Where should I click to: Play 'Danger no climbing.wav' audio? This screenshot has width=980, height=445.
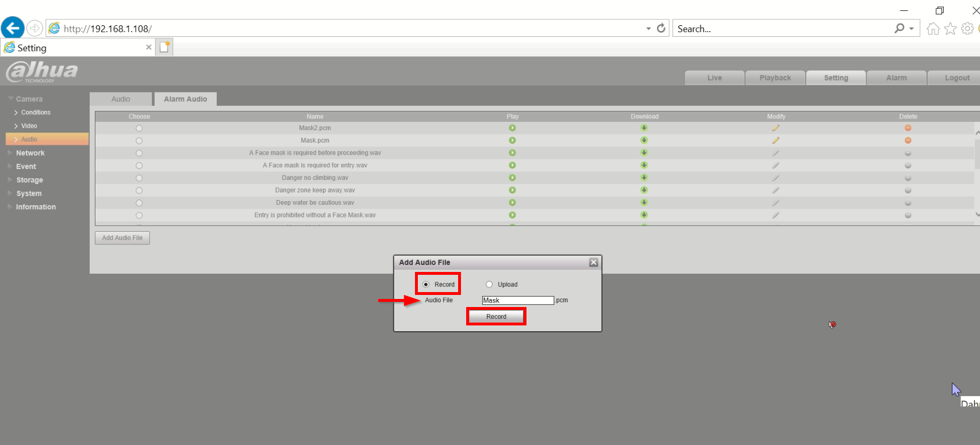512,178
